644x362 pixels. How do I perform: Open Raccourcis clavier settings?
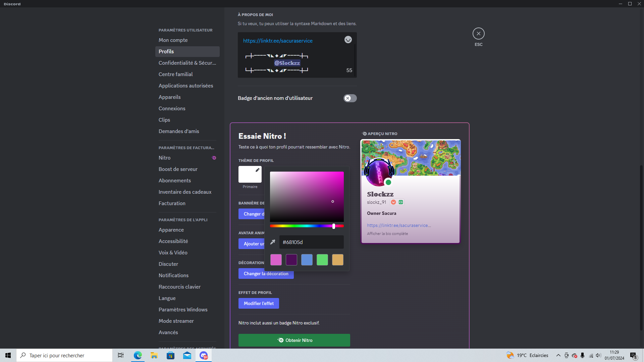click(187, 287)
